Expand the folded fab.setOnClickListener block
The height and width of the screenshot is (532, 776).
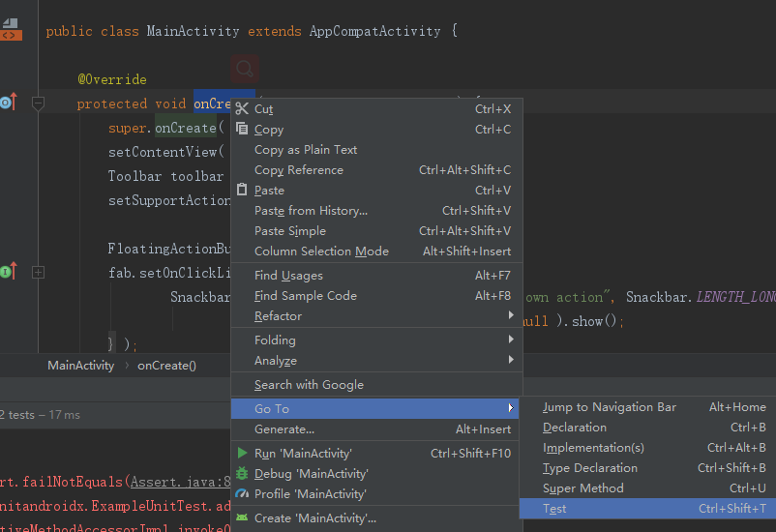(x=39, y=273)
